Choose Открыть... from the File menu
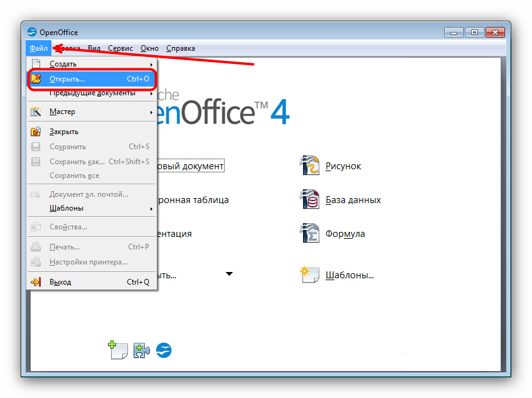 pos(92,79)
